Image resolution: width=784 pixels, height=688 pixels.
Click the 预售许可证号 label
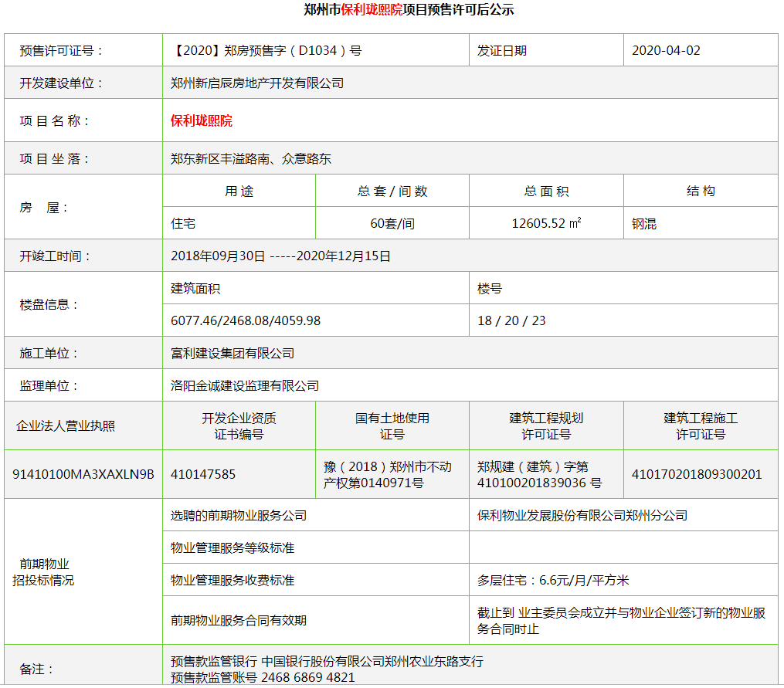click(x=62, y=50)
